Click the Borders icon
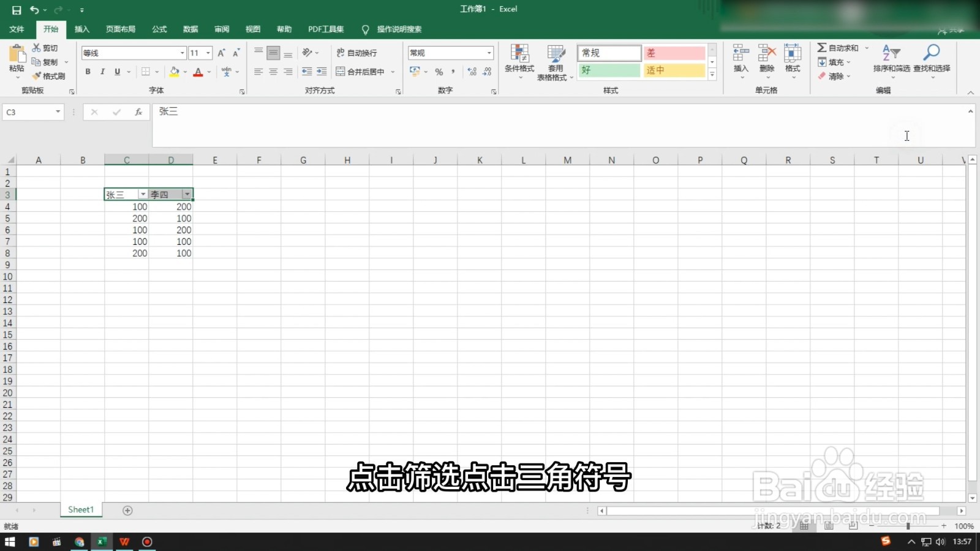This screenshot has height=551, width=980. click(x=146, y=72)
